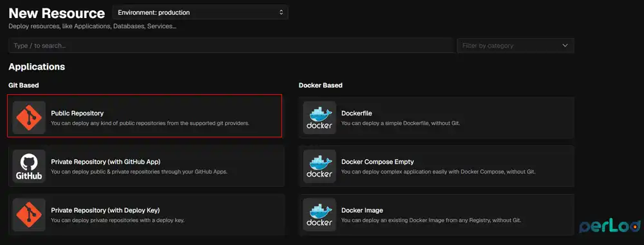Screen dimensions: 644x245
Task: Select Private Repository (with GitHub App) title
Action: pos(106,162)
